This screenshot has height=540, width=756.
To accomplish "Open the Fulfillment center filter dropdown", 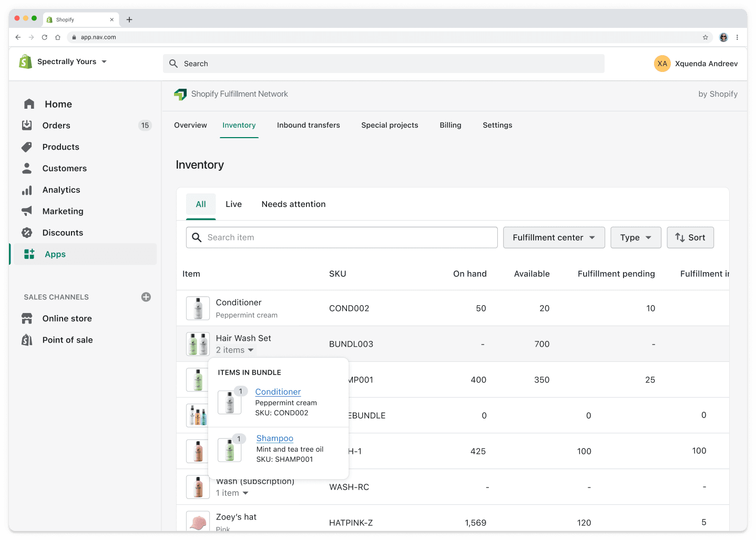I will coord(554,237).
